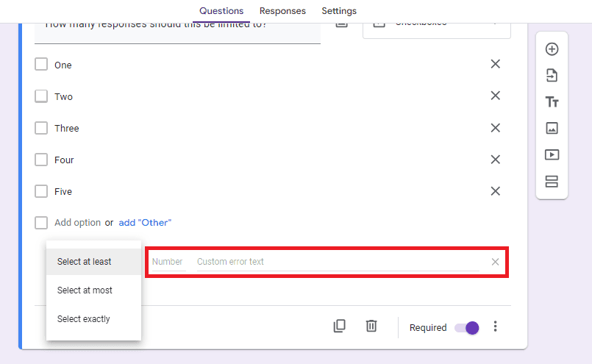Check the box next to Three
The height and width of the screenshot is (364, 592).
pyautogui.click(x=41, y=128)
